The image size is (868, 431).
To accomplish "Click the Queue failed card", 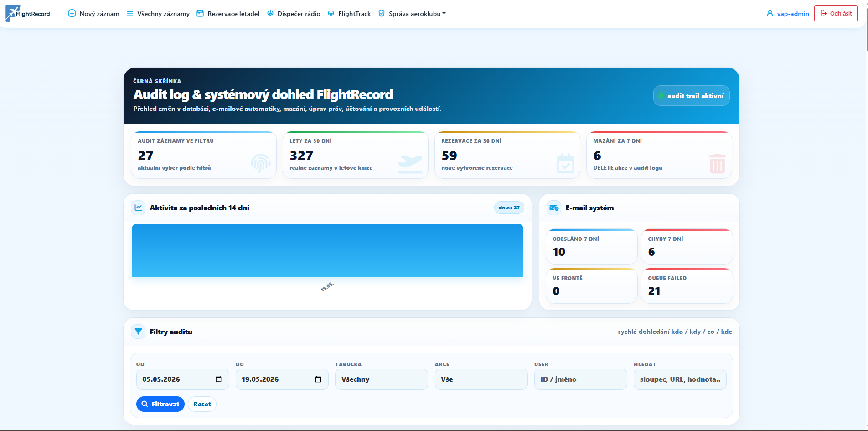I will coord(687,286).
